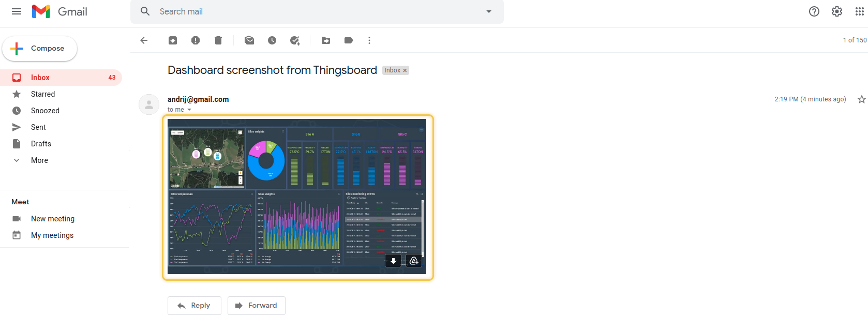Open the Move to folder icon
This screenshot has width=868, height=331.
tap(326, 40)
